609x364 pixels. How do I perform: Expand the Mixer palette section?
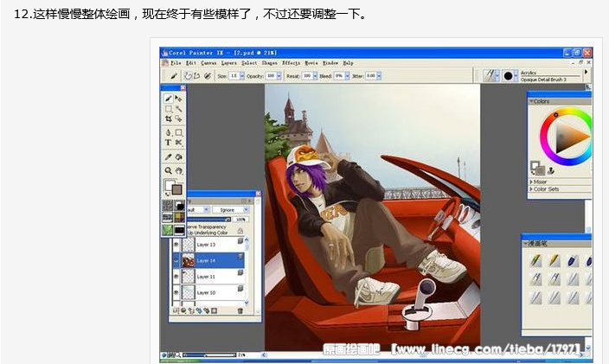[x=531, y=182]
